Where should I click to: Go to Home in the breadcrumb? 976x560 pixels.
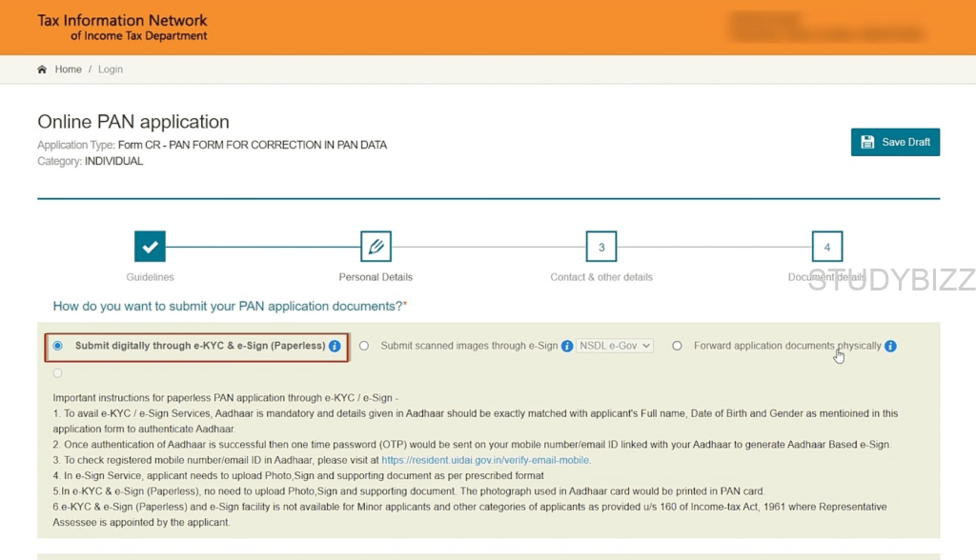(68, 70)
